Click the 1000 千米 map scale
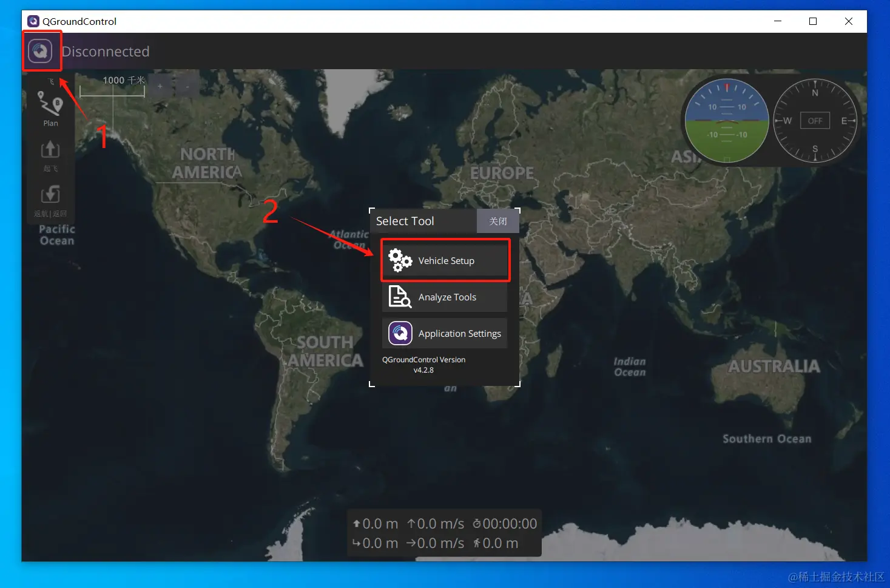Viewport: 890px width, 588px height. [x=112, y=86]
